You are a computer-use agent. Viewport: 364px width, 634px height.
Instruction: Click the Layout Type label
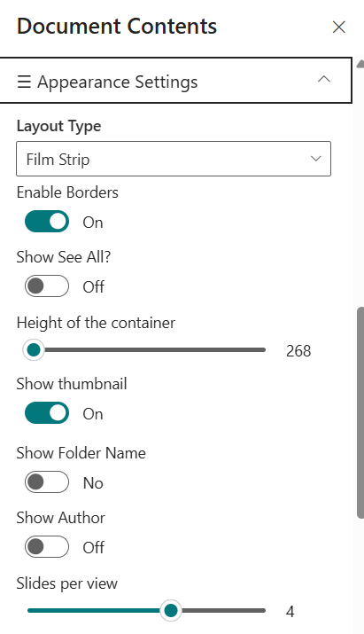coord(59,126)
